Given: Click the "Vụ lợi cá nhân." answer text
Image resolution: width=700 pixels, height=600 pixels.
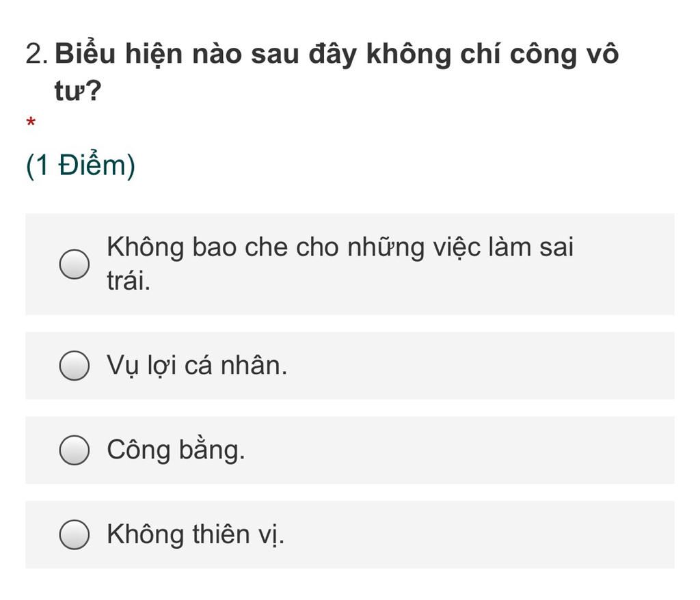Looking at the screenshot, I should [197, 366].
